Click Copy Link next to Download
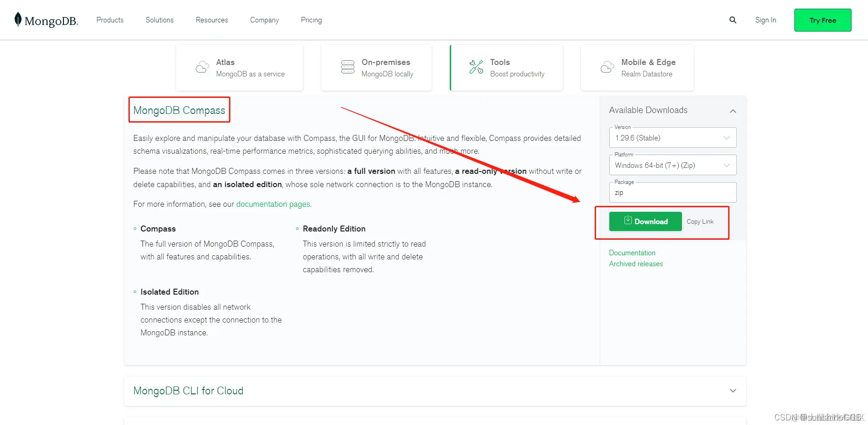 click(x=700, y=221)
